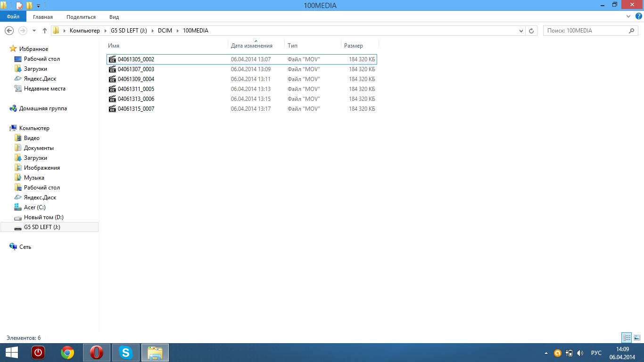The width and height of the screenshot is (644, 362).
Task: Refresh the 100MEDIA folder view
Action: [x=531, y=31]
